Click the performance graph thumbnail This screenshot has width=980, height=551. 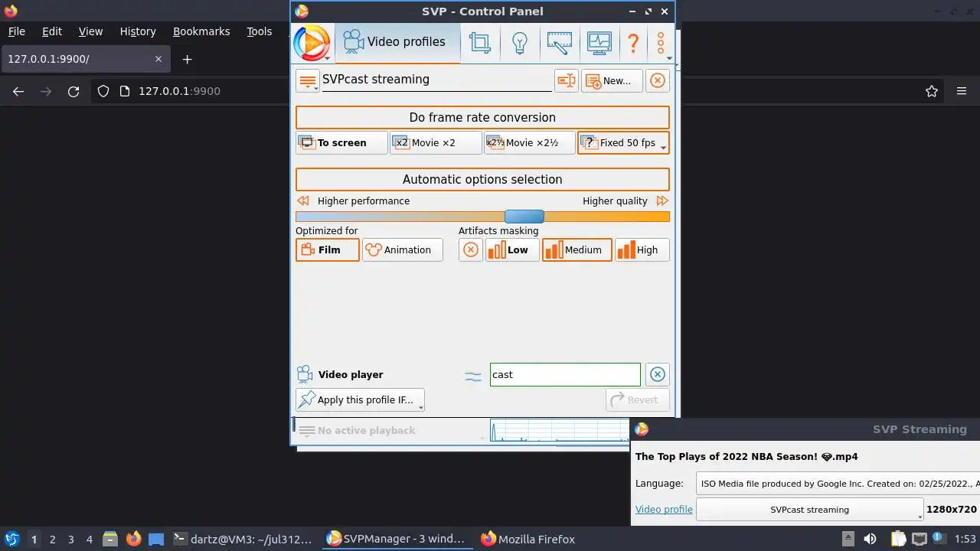[x=560, y=431]
